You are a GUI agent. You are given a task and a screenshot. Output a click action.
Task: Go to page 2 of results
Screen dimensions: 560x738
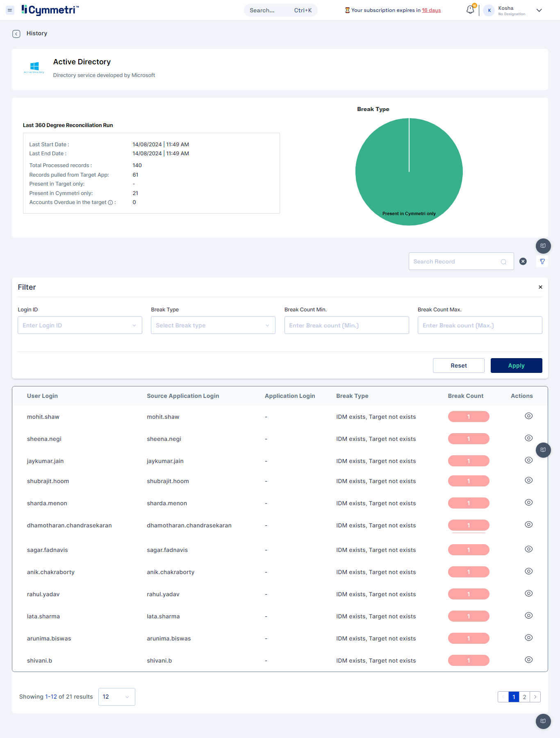[x=524, y=697]
